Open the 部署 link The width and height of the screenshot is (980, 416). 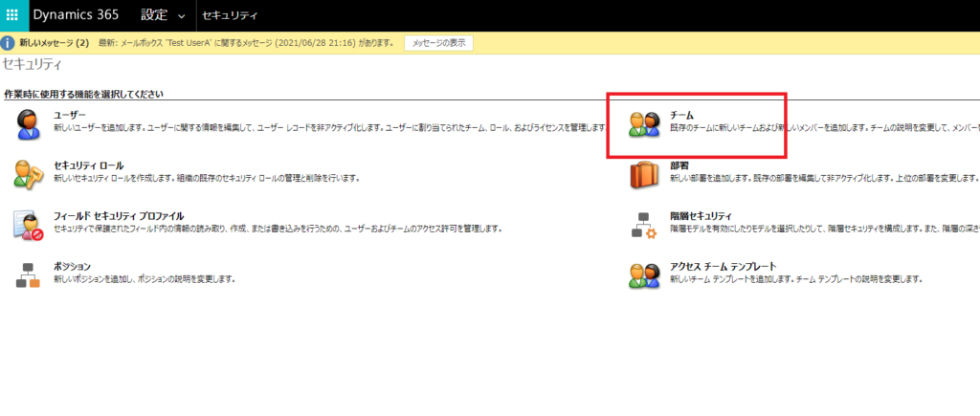coord(679,166)
